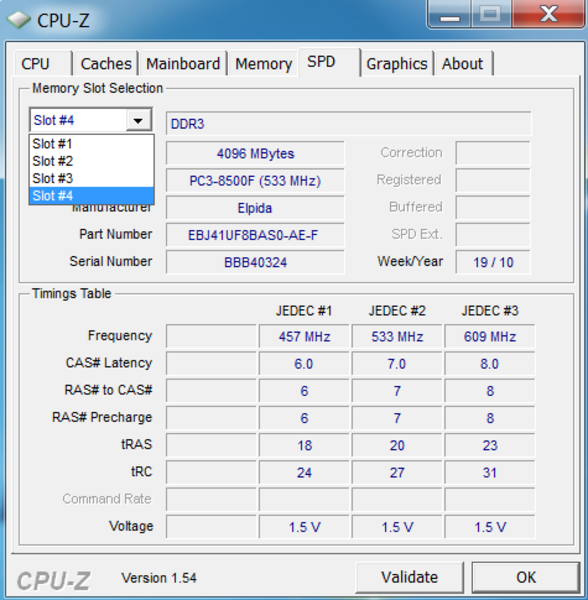Click the Serial Number field BBB40324
This screenshot has height=600, width=588.
[255, 262]
